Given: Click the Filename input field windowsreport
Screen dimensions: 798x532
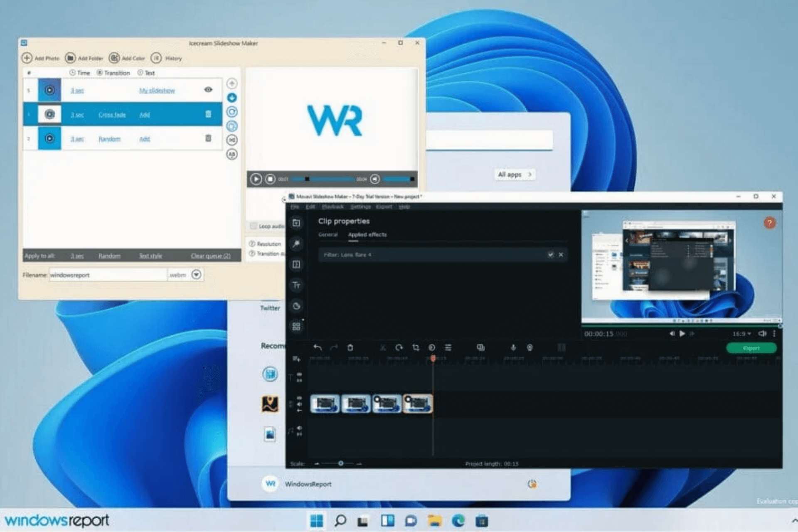Looking at the screenshot, I should pyautogui.click(x=108, y=275).
